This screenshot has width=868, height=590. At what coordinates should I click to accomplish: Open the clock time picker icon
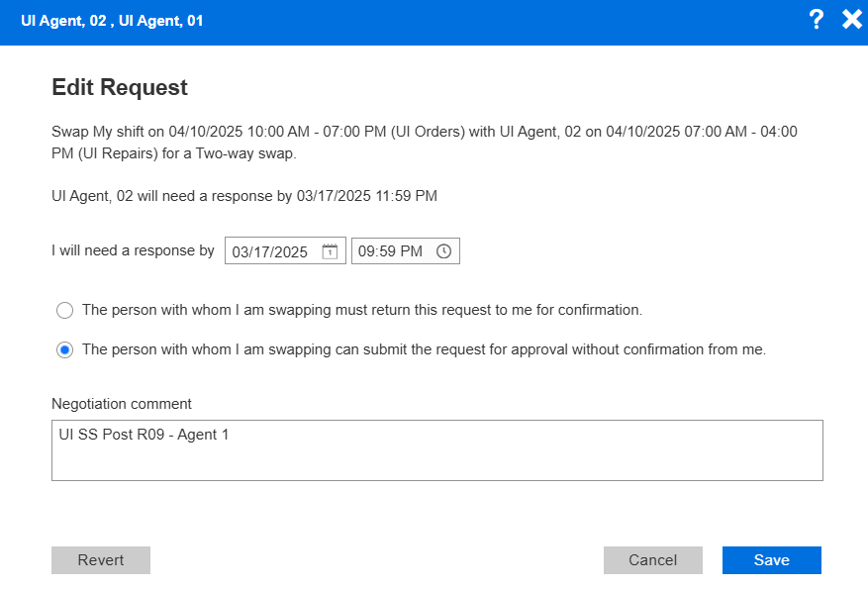(x=443, y=251)
